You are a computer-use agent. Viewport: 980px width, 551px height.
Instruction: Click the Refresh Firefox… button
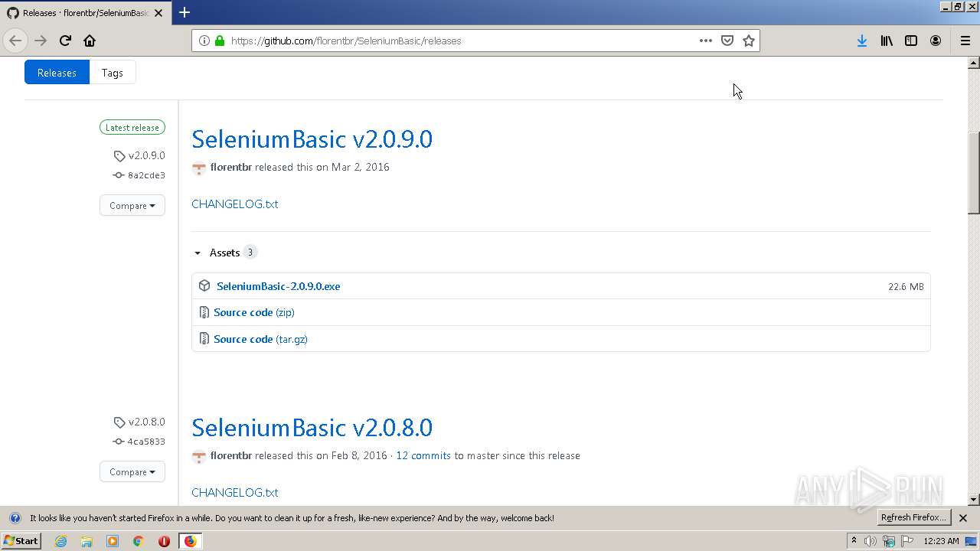(x=914, y=517)
